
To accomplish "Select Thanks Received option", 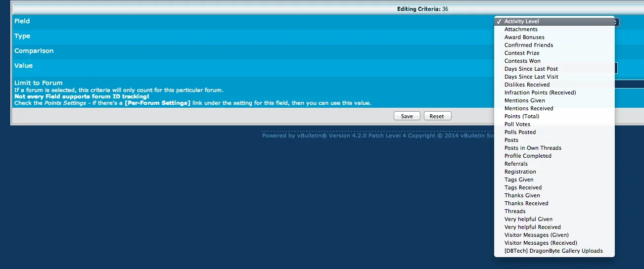I will pyautogui.click(x=554, y=203).
